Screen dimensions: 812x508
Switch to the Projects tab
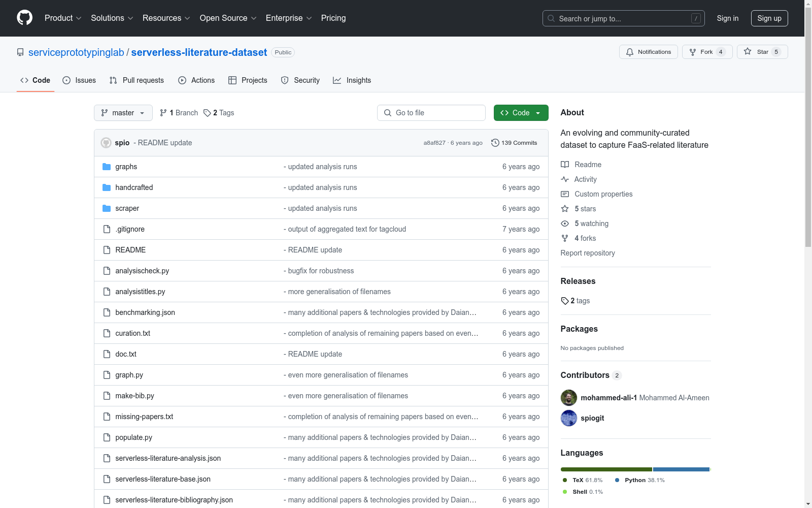coord(248,80)
